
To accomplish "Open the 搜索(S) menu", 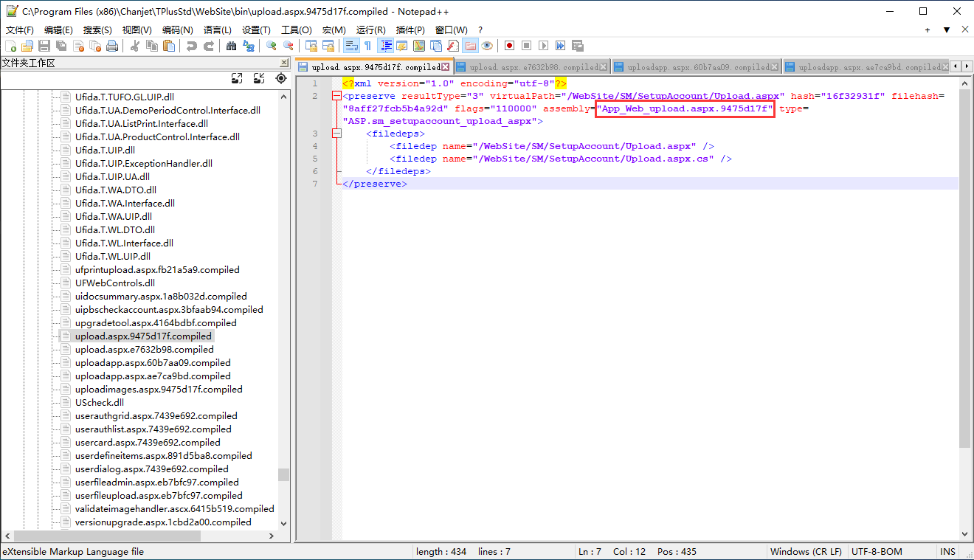I will coord(97,30).
